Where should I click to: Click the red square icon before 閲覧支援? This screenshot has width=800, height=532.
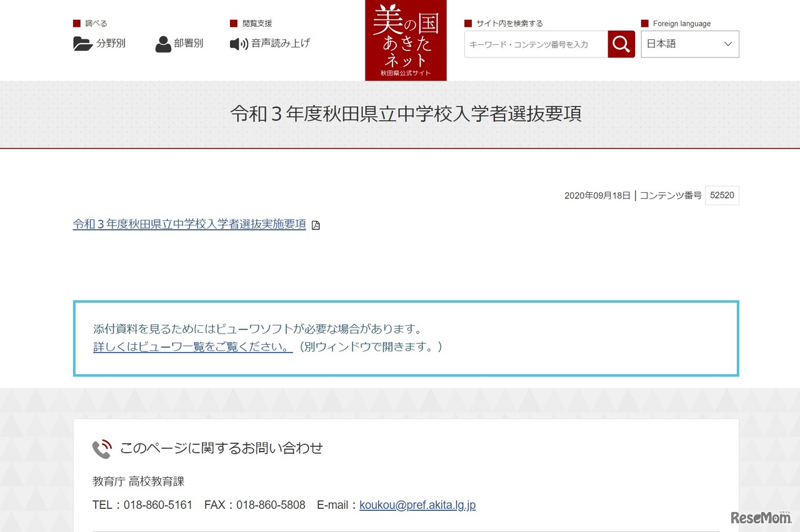(232, 22)
